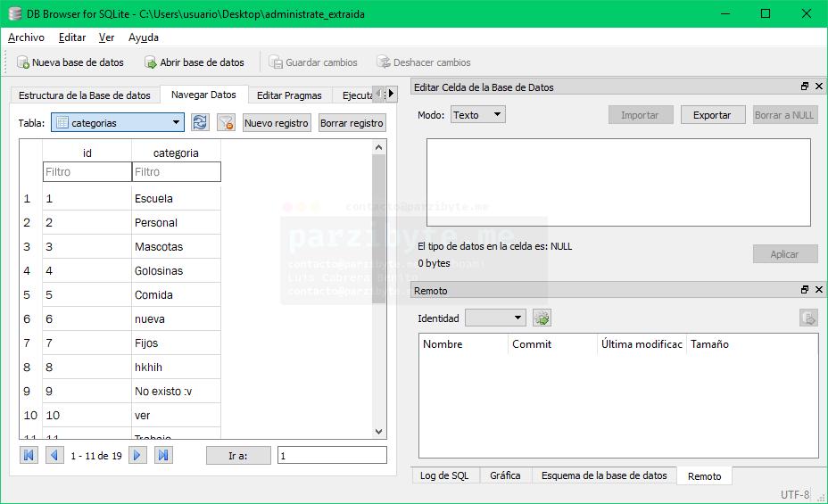Click Nueva base de datos toolbar button
The height and width of the screenshot is (504, 828).
70,62
